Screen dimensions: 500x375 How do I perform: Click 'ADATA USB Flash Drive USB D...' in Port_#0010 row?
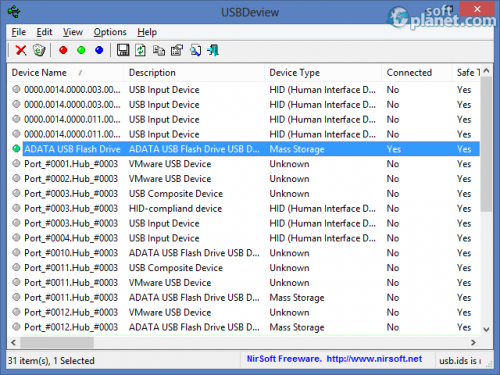pyautogui.click(x=194, y=253)
